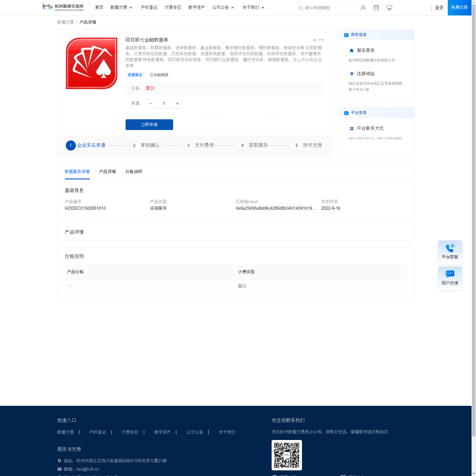Click the 区块链溯源 tag
The width and height of the screenshot is (476, 476).
pos(159,75)
